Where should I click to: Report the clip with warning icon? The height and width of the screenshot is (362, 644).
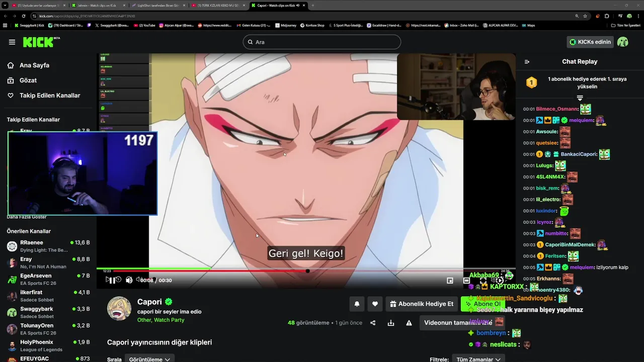409,323
